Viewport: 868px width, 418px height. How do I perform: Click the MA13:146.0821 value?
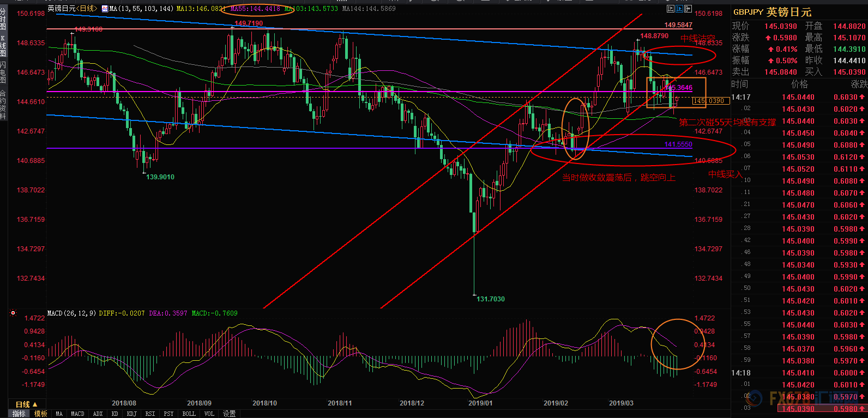tap(201, 9)
